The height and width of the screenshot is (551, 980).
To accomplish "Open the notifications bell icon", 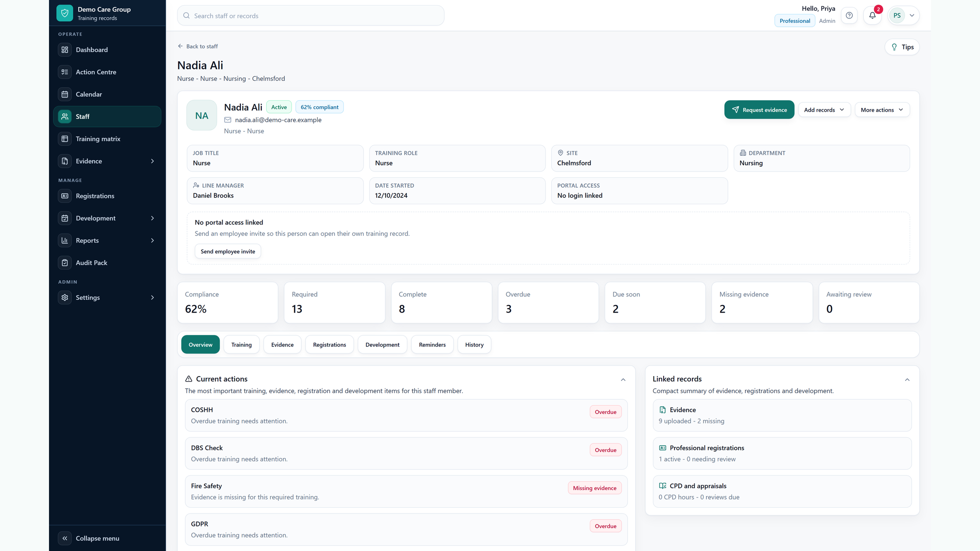I will coord(872,16).
